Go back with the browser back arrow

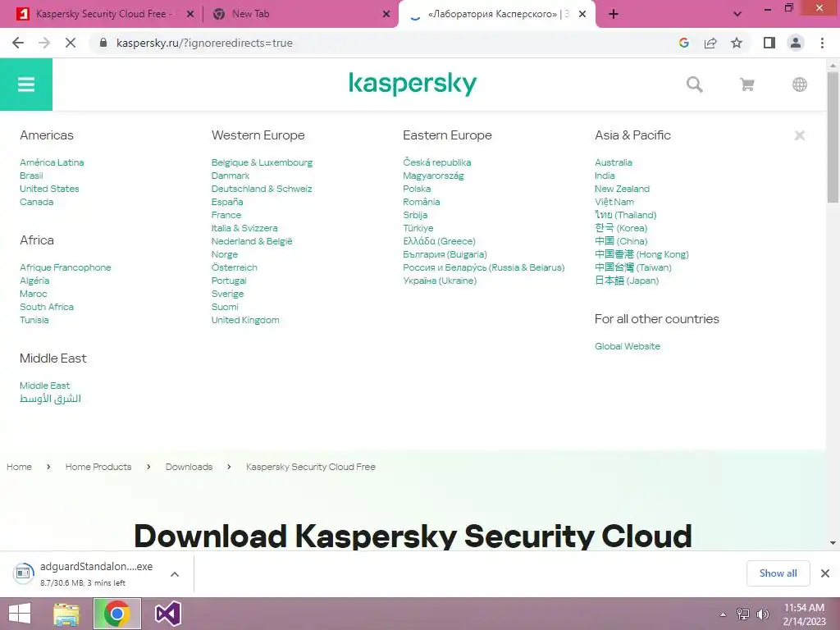click(18, 43)
